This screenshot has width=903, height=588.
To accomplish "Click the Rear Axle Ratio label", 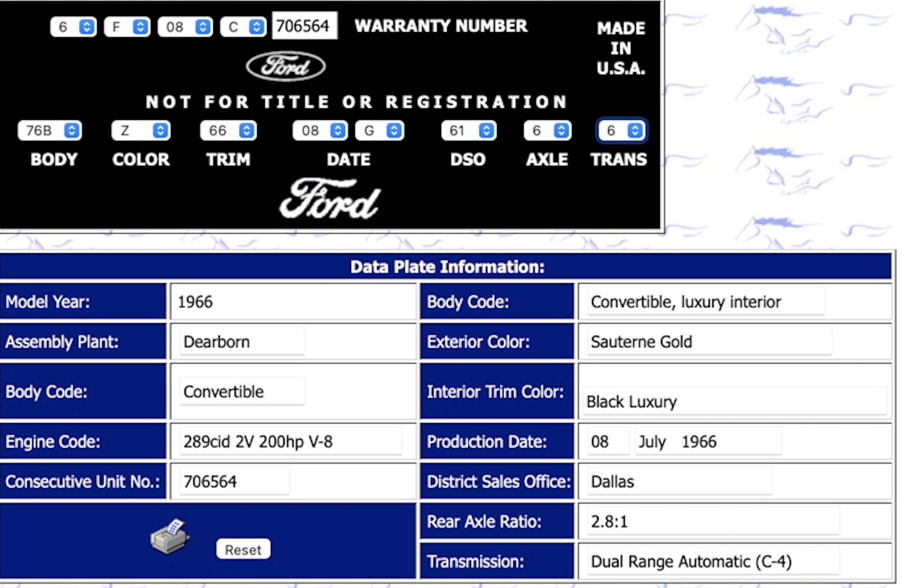I will (484, 521).
